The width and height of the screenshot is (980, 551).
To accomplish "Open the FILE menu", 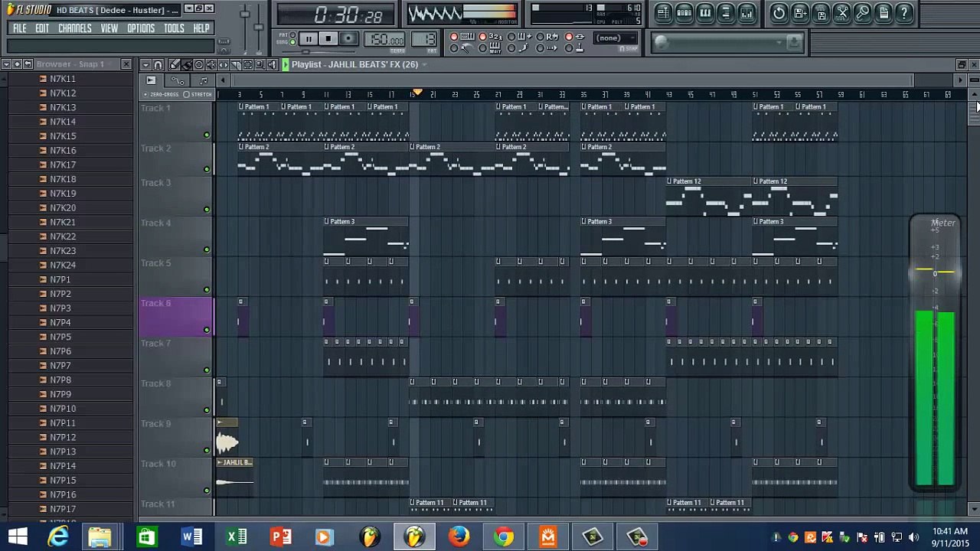I will click(x=20, y=28).
